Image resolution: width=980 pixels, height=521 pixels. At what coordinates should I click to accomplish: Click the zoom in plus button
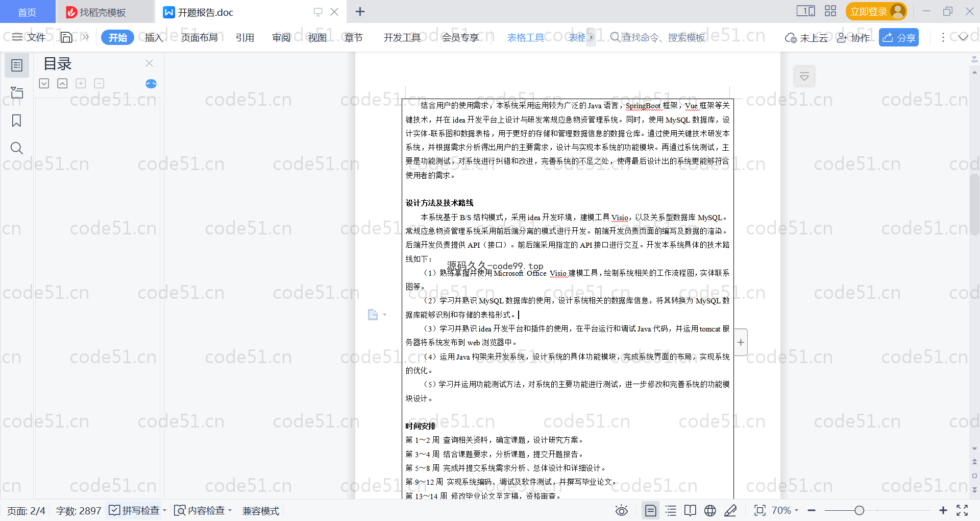coord(943,510)
